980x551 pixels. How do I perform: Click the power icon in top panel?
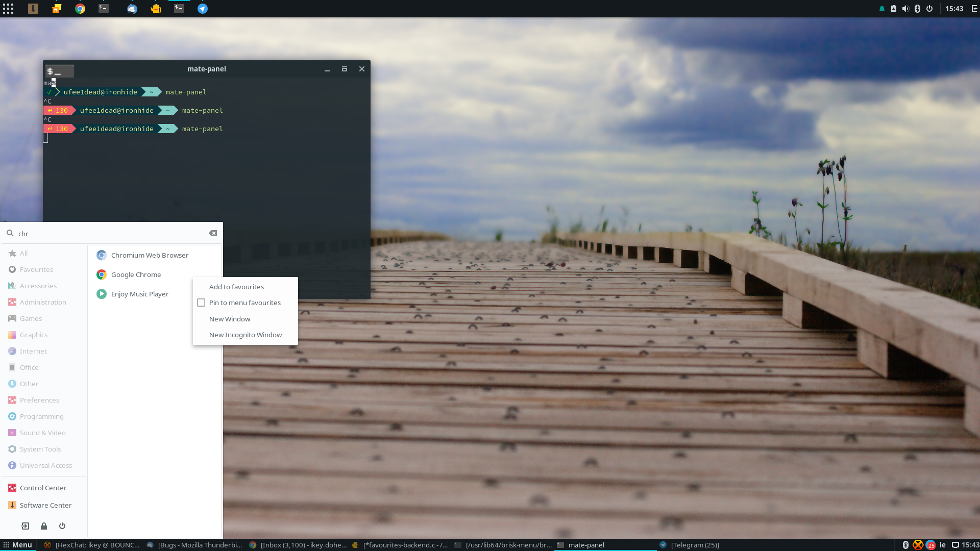click(929, 9)
